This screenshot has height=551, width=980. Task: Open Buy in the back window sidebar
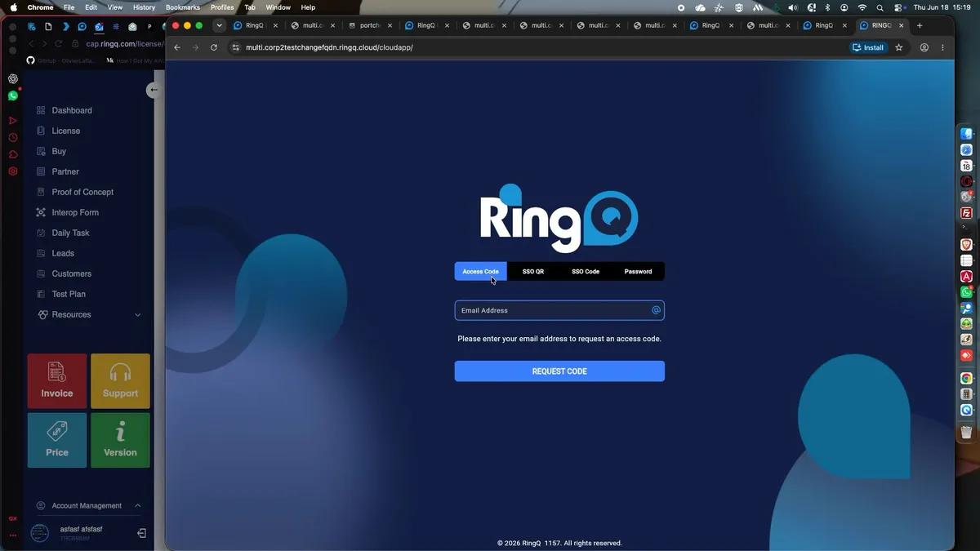point(59,151)
